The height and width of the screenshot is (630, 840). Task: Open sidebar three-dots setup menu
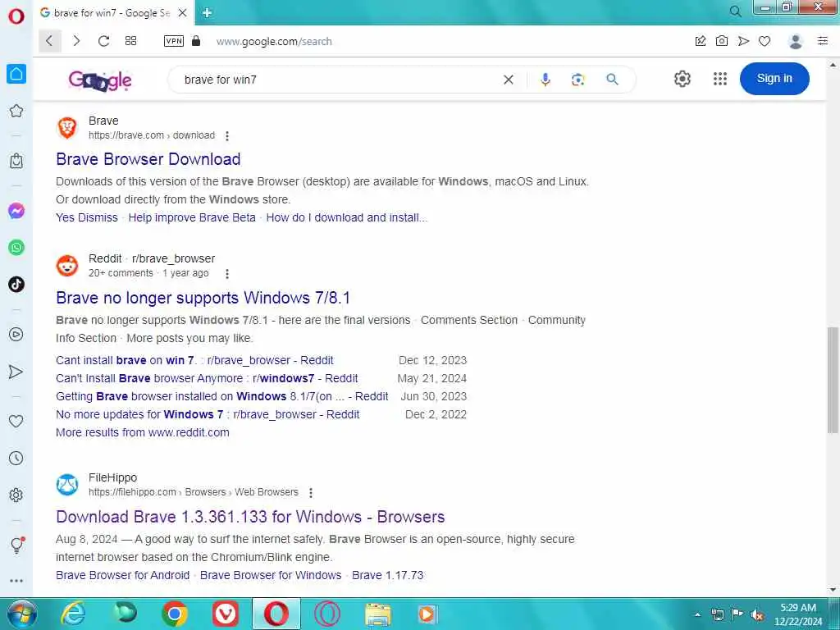click(16, 581)
